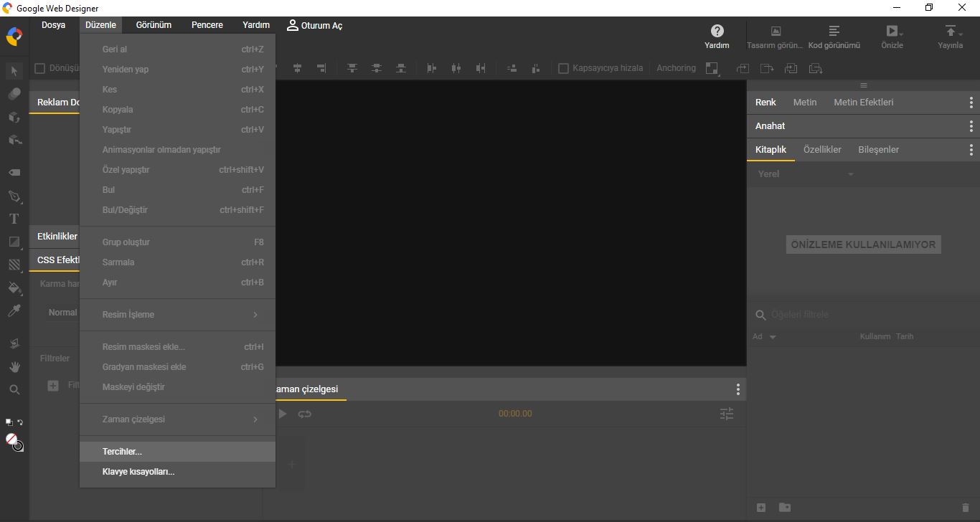Click Oturum Aç sign-in button

[x=314, y=25]
